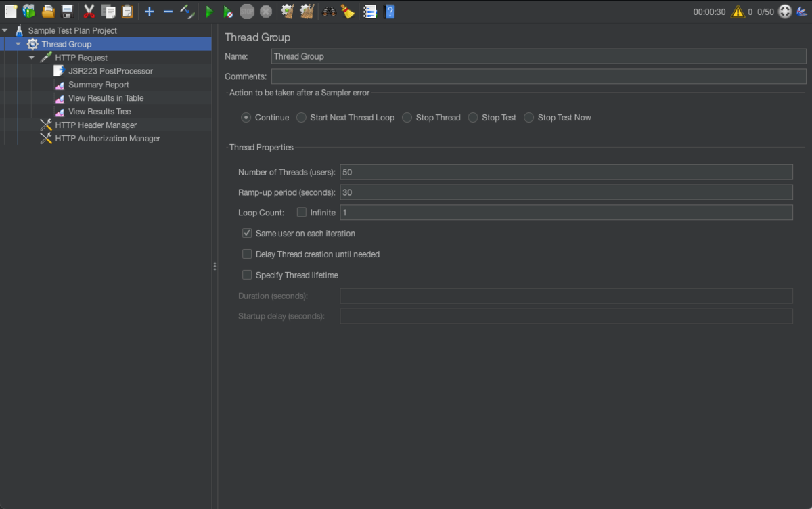Screen dimensions: 812x509
Task: Open the Function Helper dialog icon
Action: click(x=369, y=12)
